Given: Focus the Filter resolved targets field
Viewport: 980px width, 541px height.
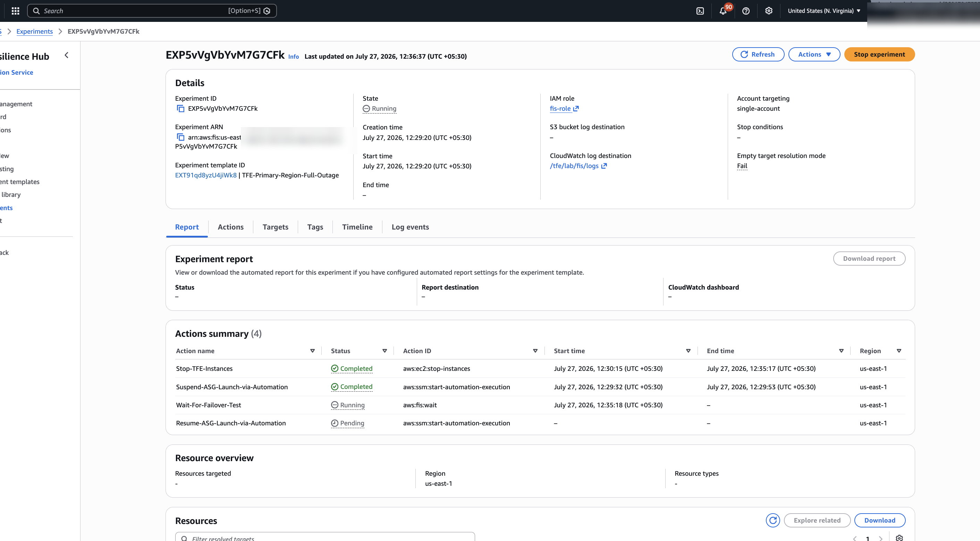Looking at the screenshot, I should [x=325, y=537].
